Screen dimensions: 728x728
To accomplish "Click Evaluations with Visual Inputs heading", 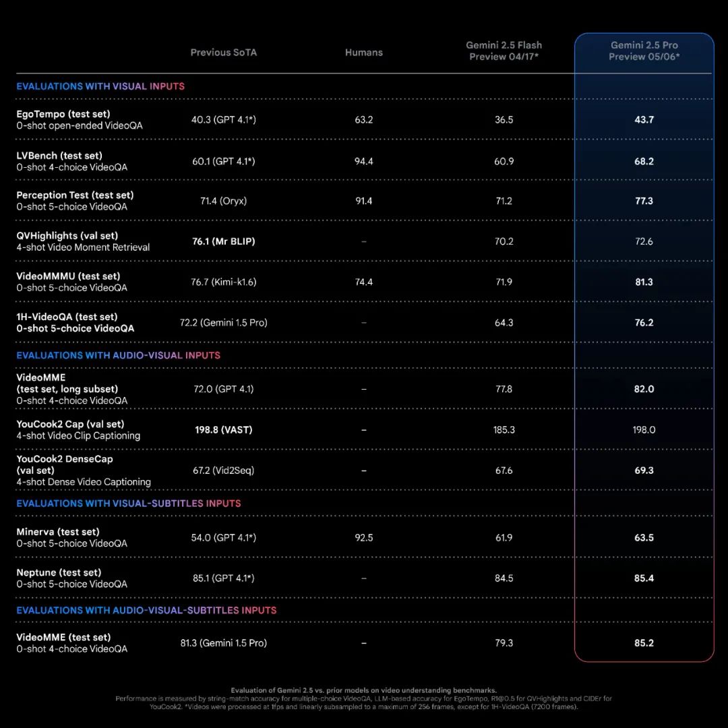I will [x=100, y=86].
